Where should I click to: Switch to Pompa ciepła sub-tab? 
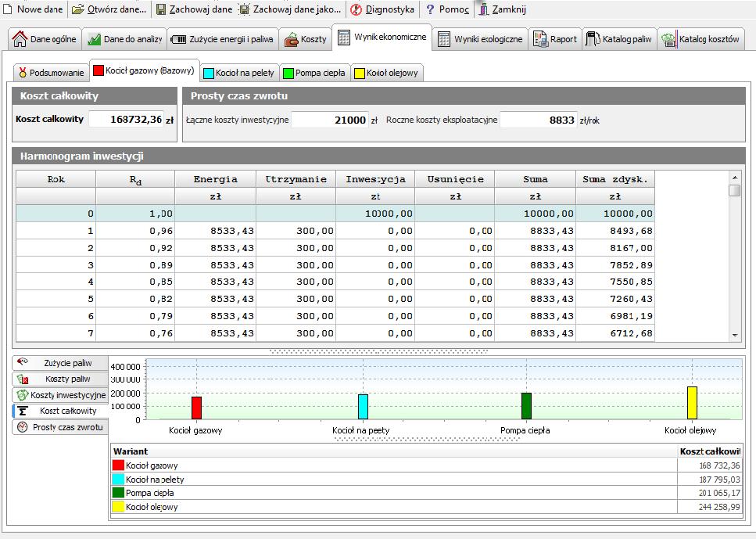click(x=314, y=73)
